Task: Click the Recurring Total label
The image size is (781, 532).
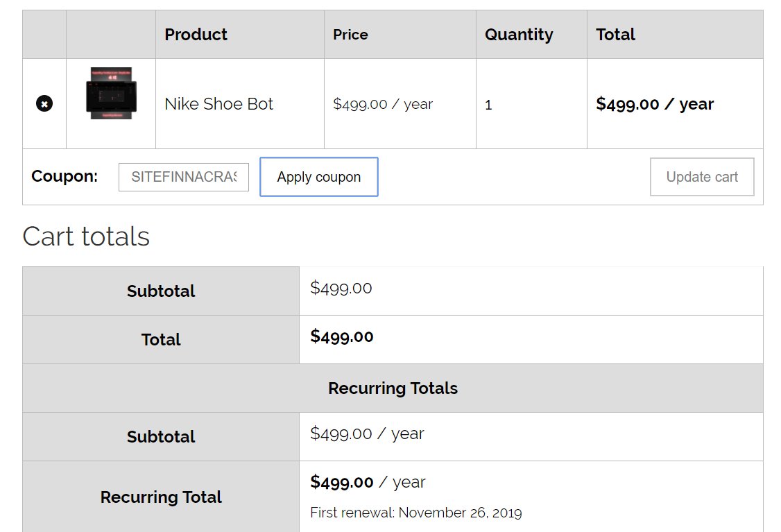Action: point(160,497)
